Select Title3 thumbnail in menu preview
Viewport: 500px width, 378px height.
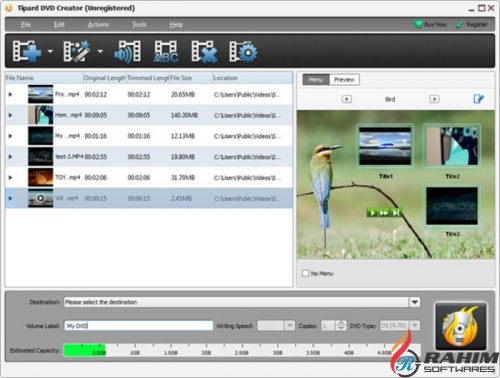tap(452, 206)
